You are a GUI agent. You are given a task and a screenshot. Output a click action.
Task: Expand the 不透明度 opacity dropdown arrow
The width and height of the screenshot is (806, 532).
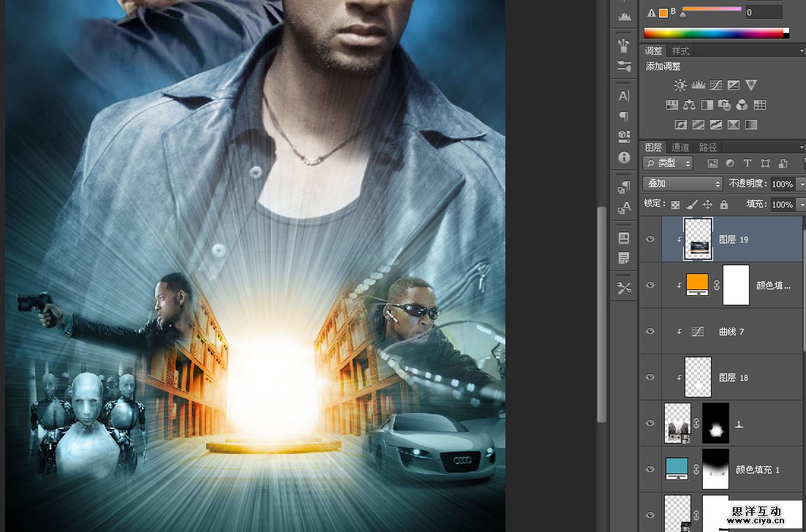point(801,184)
